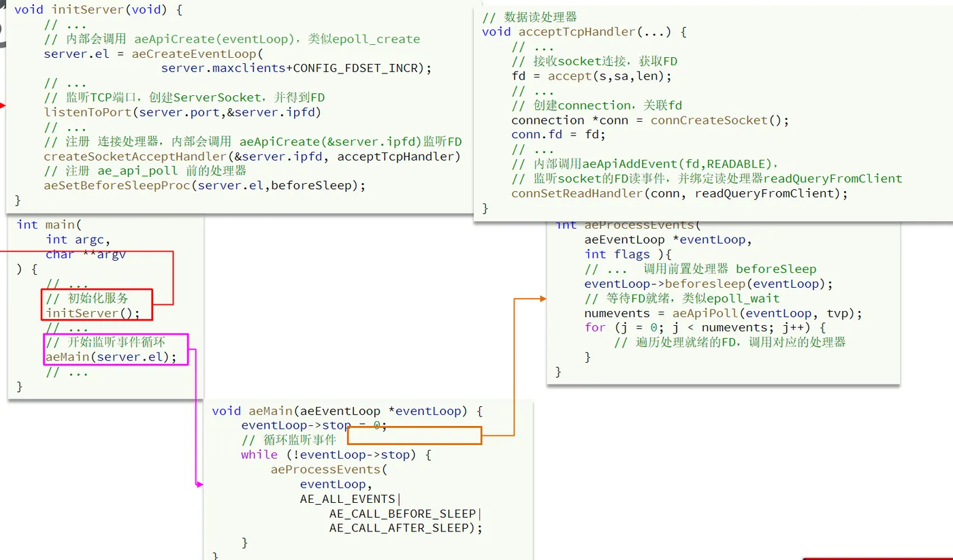
Task: Click the comment mentioning epoll_create
Action: tap(232, 39)
